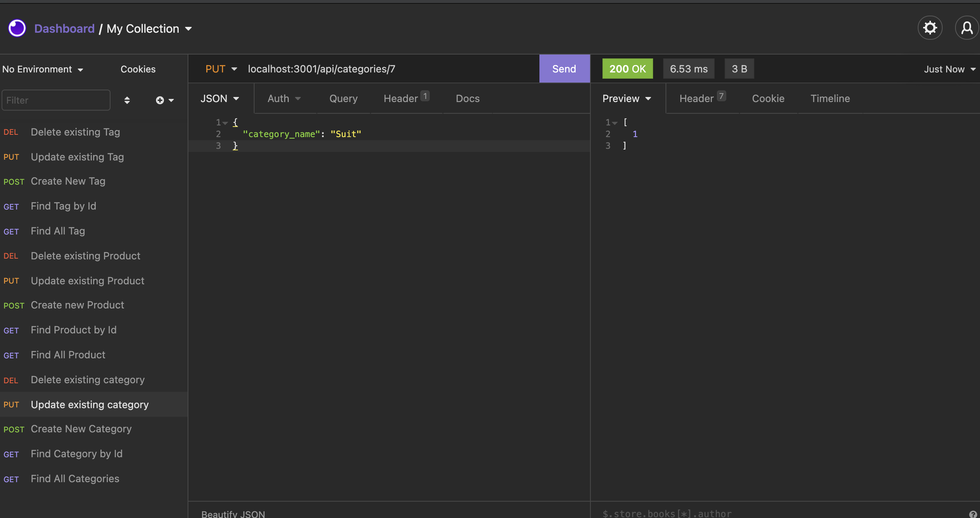Open the Preview mode dropdown
This screenshot has width=980, height=518.
626,98
